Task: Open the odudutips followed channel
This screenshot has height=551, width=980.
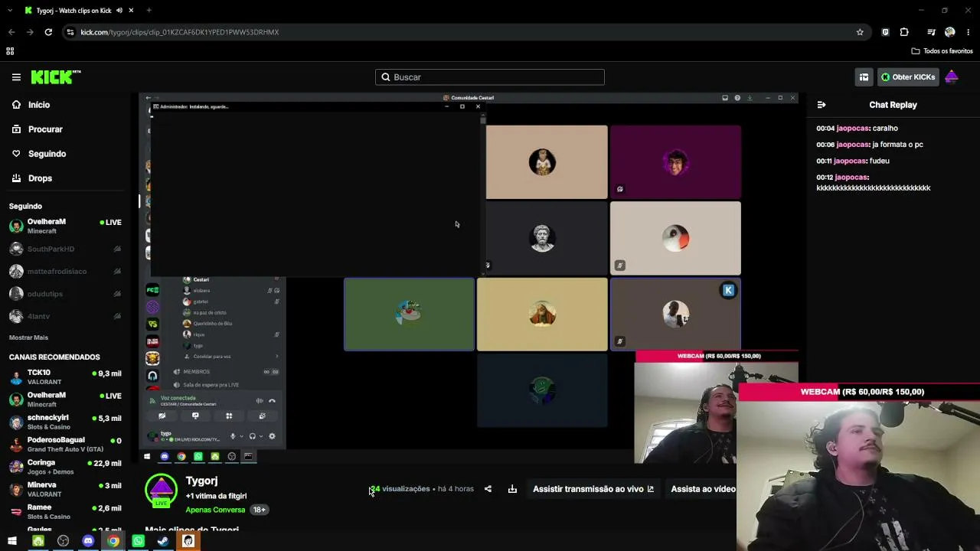Action: point(66,294)
